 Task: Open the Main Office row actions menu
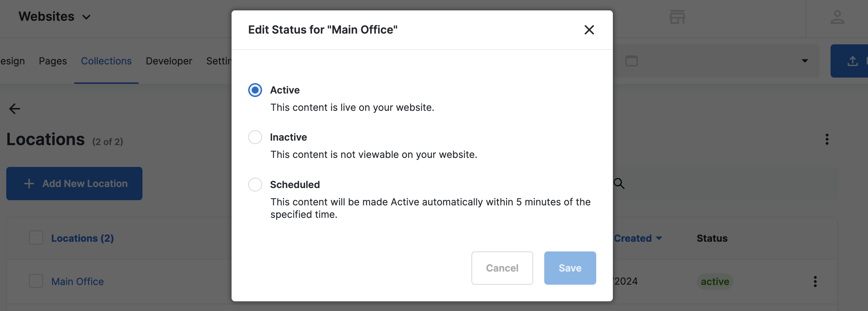[815, 282]
